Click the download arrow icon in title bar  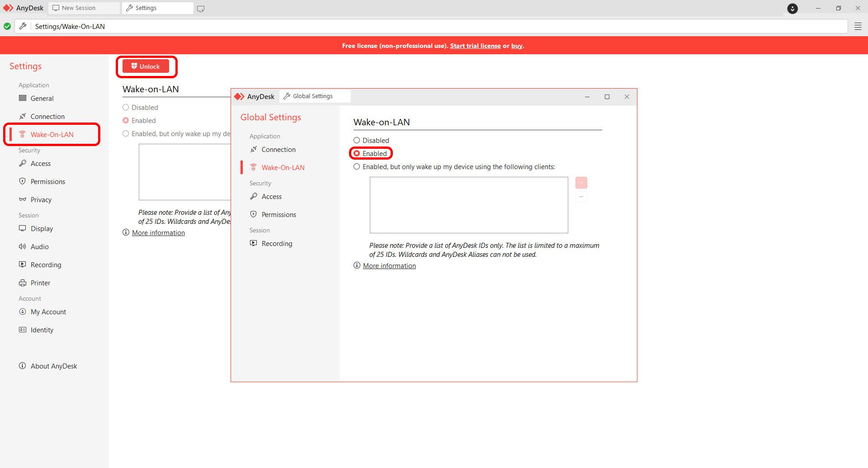pyautogui.click(x=793, y=9)
